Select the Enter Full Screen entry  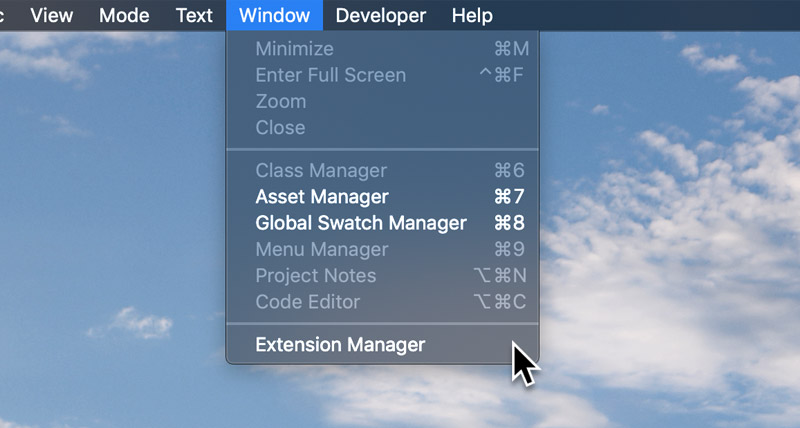pyautogui.click(x=382, y=75)
